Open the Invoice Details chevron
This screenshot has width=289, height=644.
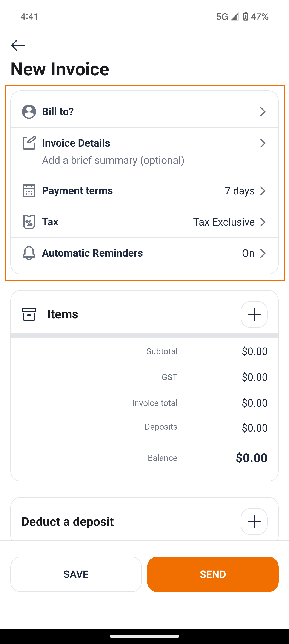pos(263,143)
